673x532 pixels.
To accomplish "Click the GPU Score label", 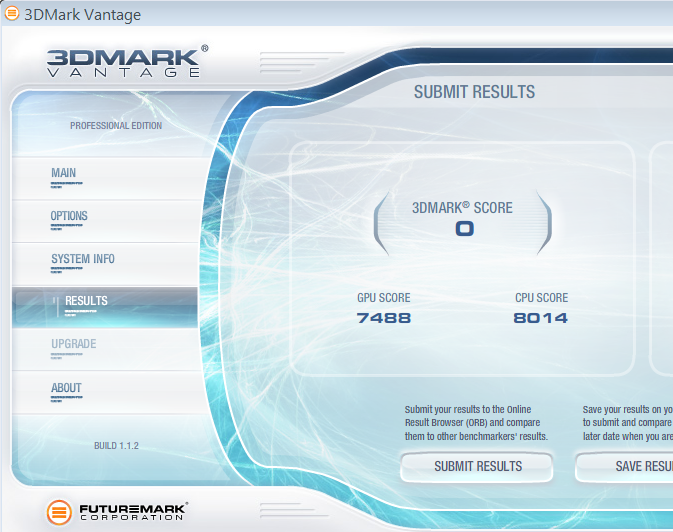I will tap(384, 298).
